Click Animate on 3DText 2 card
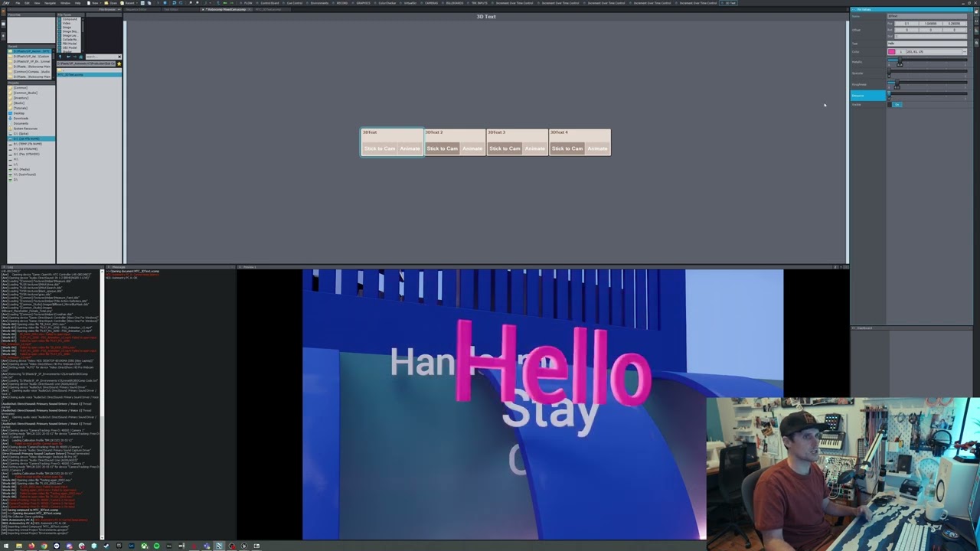Image resolution: width=980 pixels, height=551 pixels. (x=472, y=148)
